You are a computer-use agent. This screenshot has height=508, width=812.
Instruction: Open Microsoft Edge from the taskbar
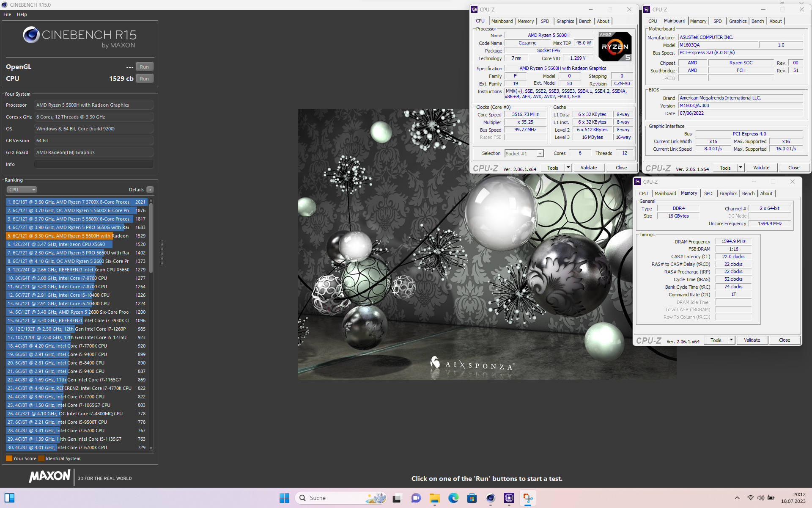click(x=453, y=498)
